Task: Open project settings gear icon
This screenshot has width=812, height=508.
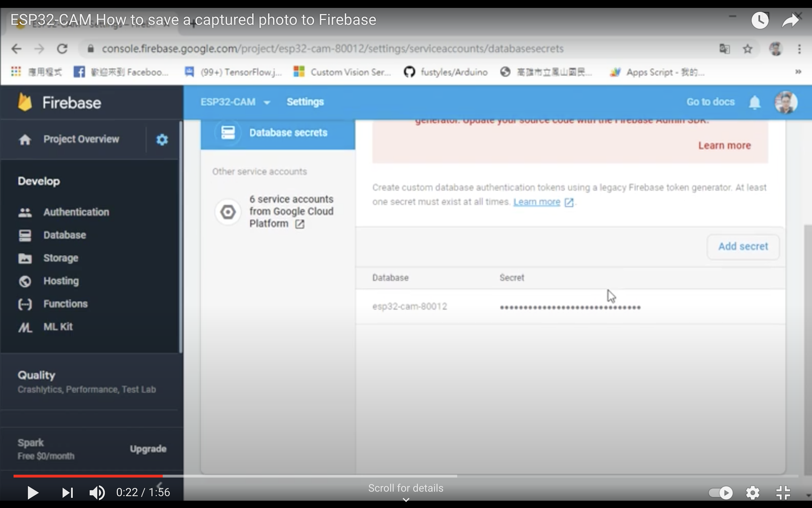Action: coord(162,139)
